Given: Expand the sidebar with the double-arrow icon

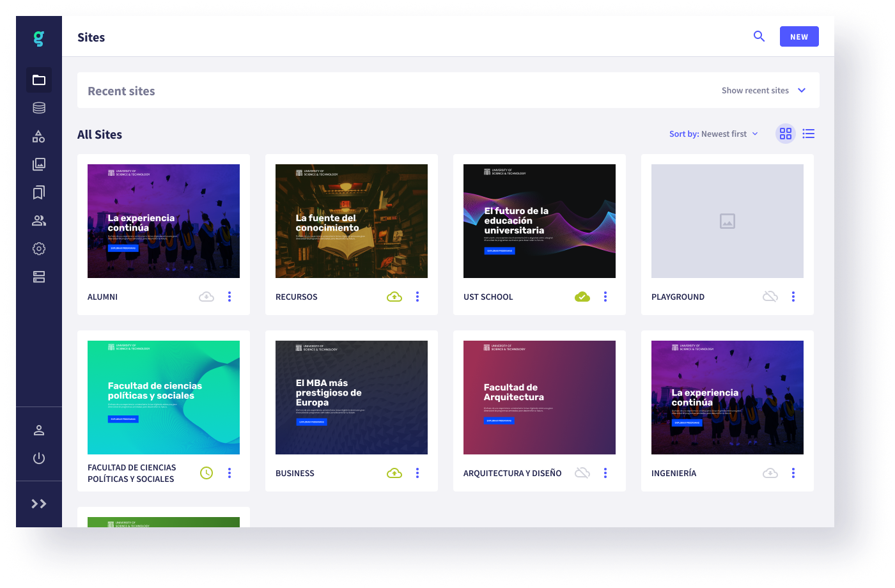Looking at the screenshot, I should [39, 504].
